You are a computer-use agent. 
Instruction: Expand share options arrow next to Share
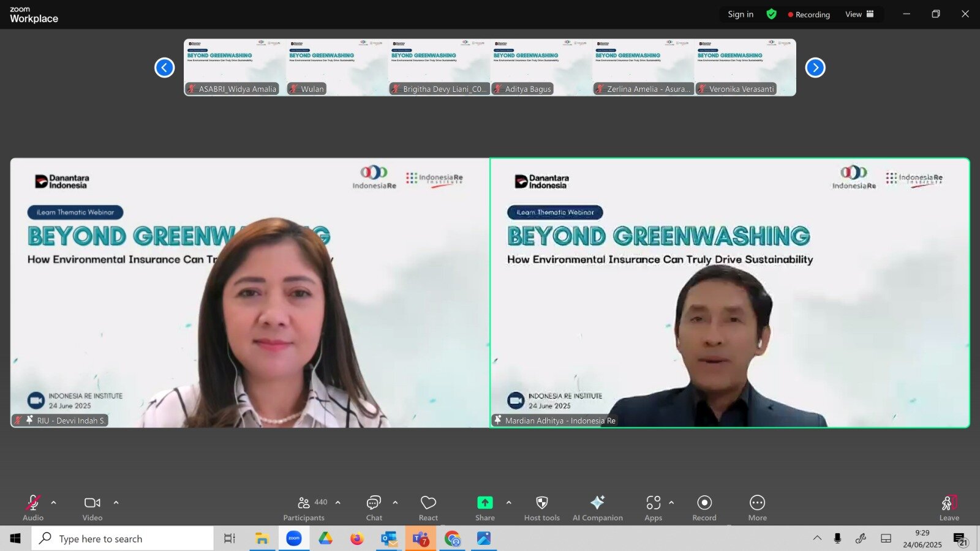pos(508,503)
